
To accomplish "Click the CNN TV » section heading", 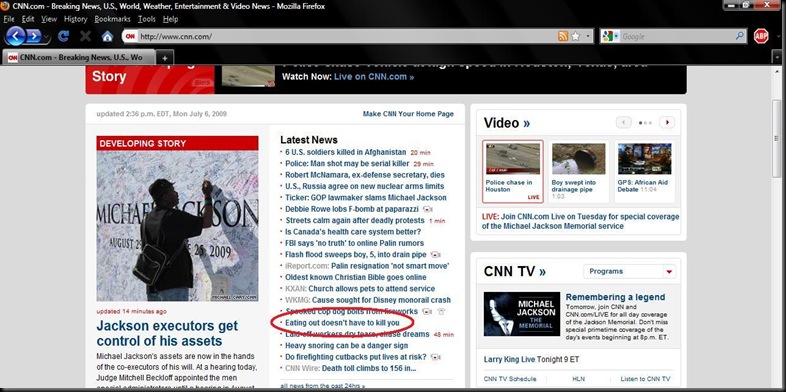I will coord(514,272).
